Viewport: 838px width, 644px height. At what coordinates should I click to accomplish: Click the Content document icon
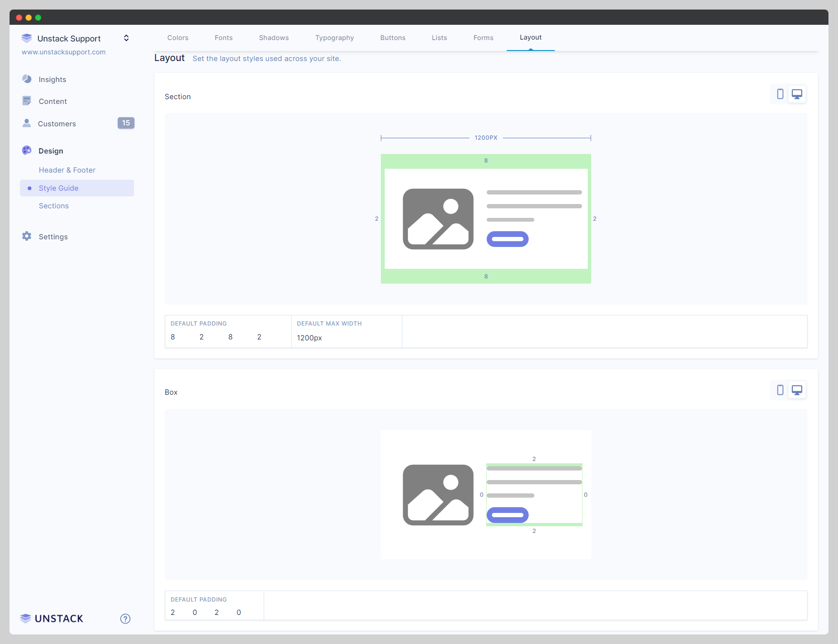(x=27, y=101)
